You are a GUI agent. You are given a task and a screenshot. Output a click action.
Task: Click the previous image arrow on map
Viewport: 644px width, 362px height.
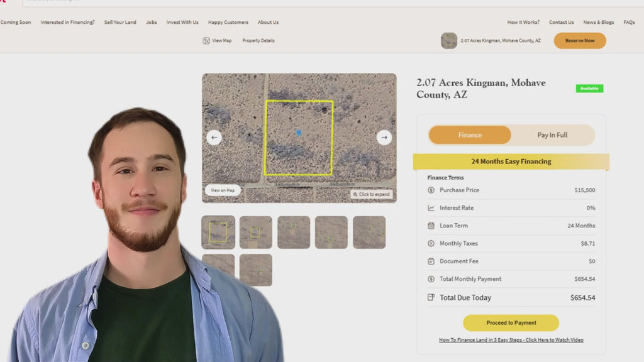point(214,138)
